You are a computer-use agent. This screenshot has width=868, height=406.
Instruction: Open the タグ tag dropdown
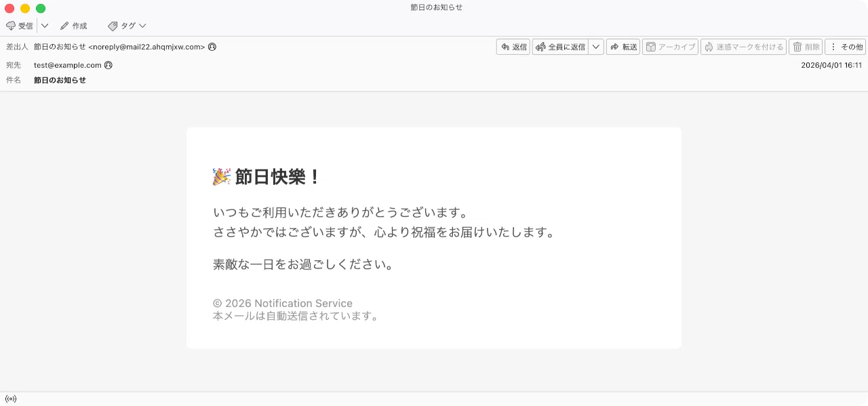(127, 26)
